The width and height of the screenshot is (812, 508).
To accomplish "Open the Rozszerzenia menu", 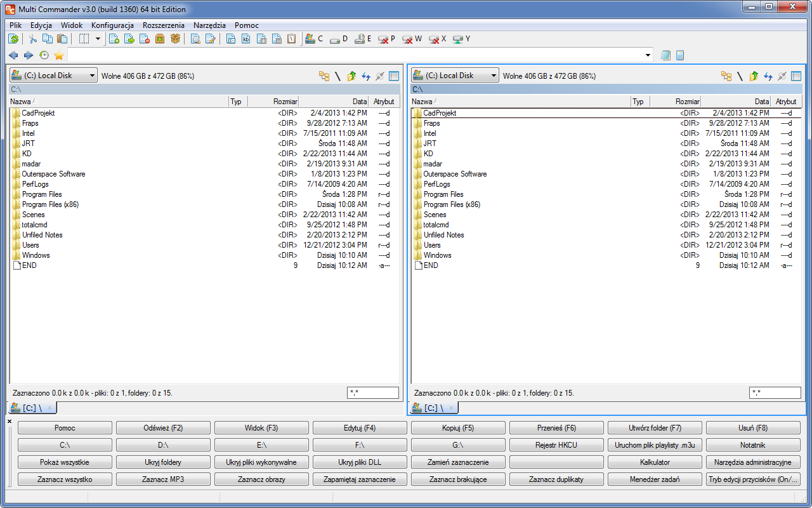I will (164, 25).
